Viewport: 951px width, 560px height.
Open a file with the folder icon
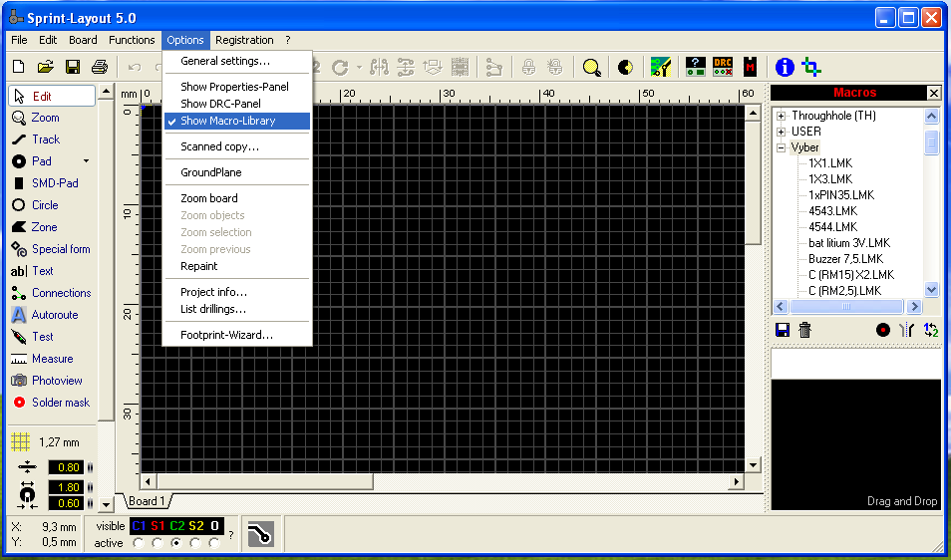tap(46, 67)
